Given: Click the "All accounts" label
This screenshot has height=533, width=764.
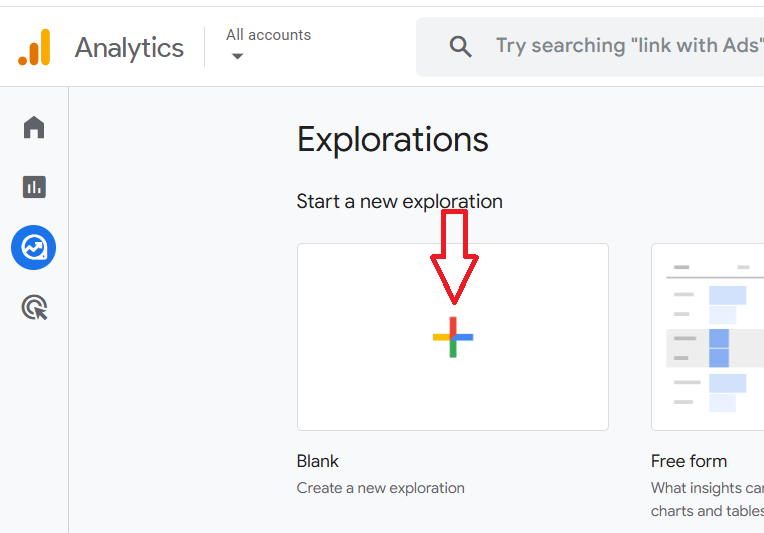Looking at the screenshot, I should (268, 35).
